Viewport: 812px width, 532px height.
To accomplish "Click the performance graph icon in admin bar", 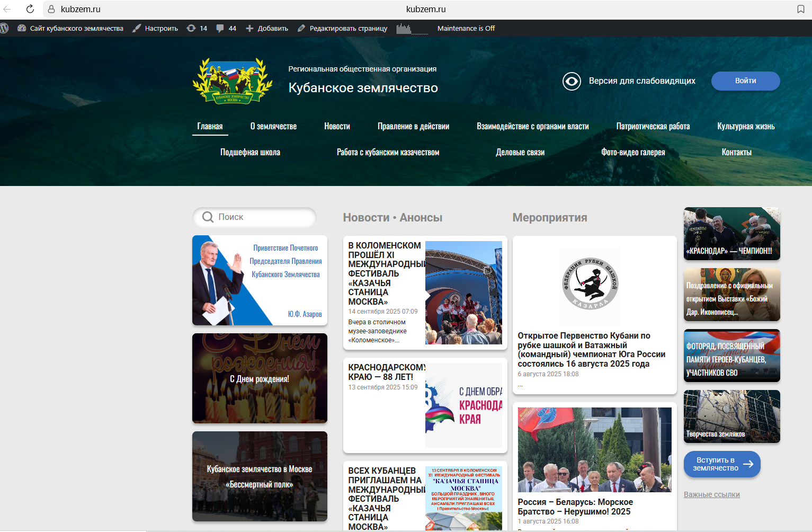I will point(412,29).
